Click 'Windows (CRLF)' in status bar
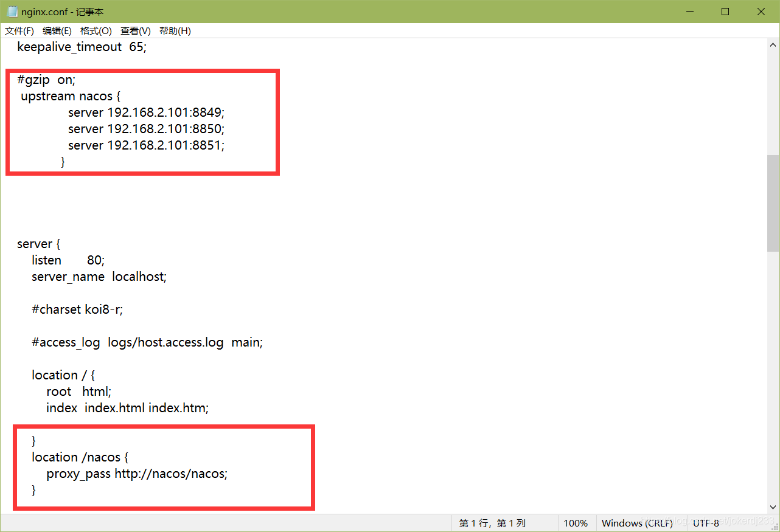The height and width of the screenshot is (532, 780). pos(638,523)
